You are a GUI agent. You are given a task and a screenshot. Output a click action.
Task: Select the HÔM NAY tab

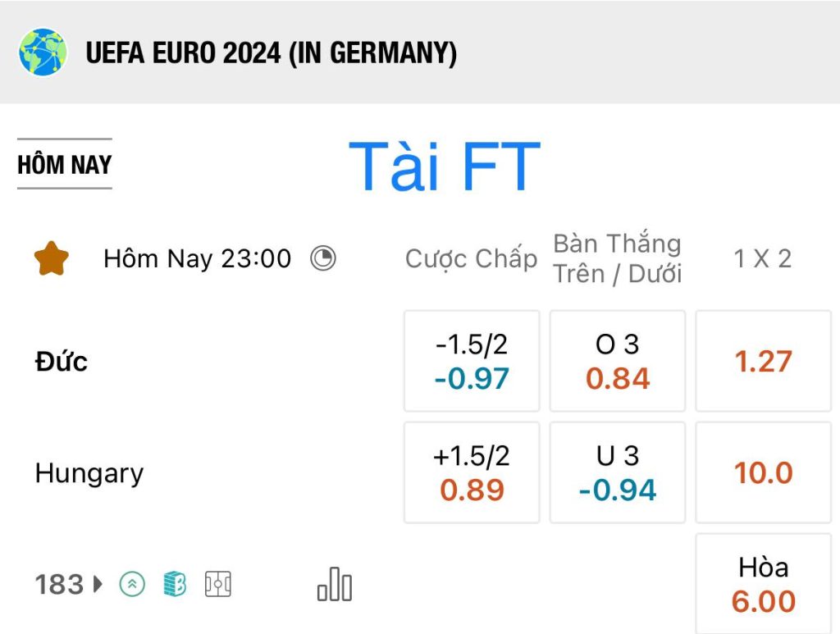pos(64,164)
